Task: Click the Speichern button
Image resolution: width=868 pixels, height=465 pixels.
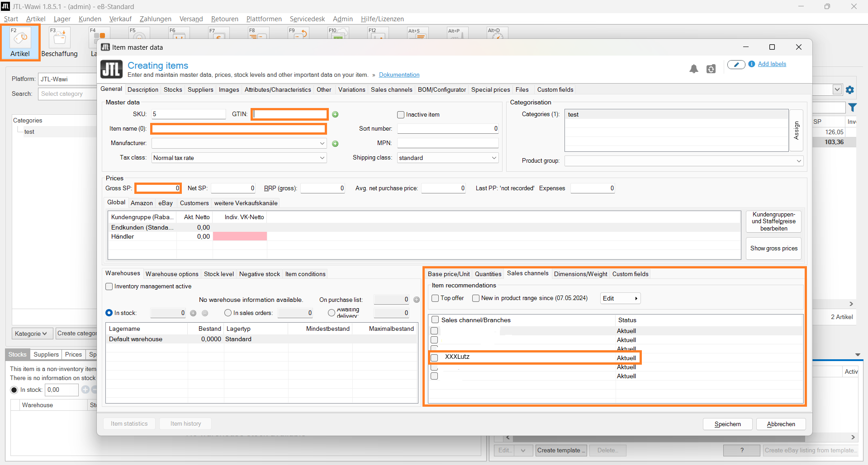Action: click(x=727, y=424)
